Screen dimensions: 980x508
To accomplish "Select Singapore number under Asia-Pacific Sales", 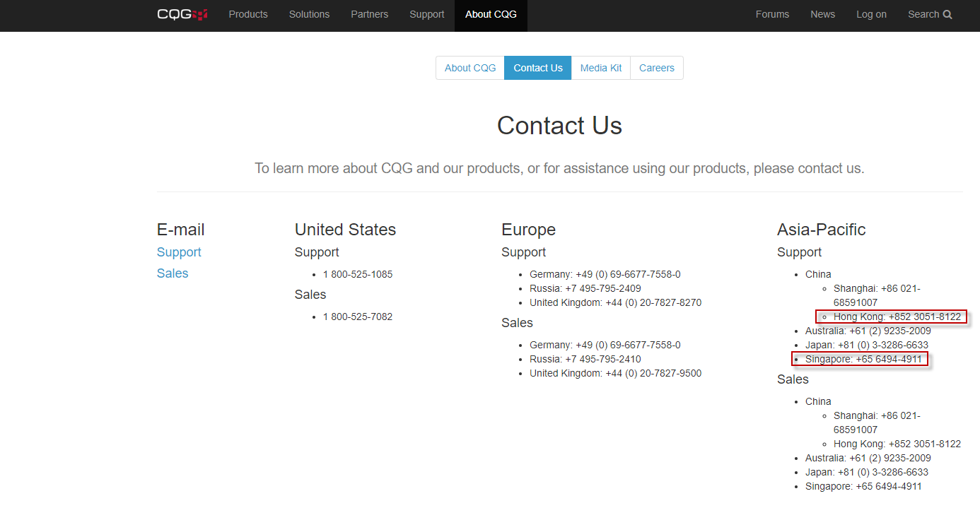I will coord(863,486).
